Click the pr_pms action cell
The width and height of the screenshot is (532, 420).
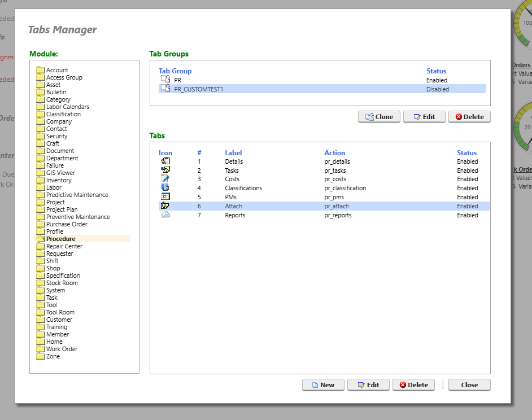point(334,197)
